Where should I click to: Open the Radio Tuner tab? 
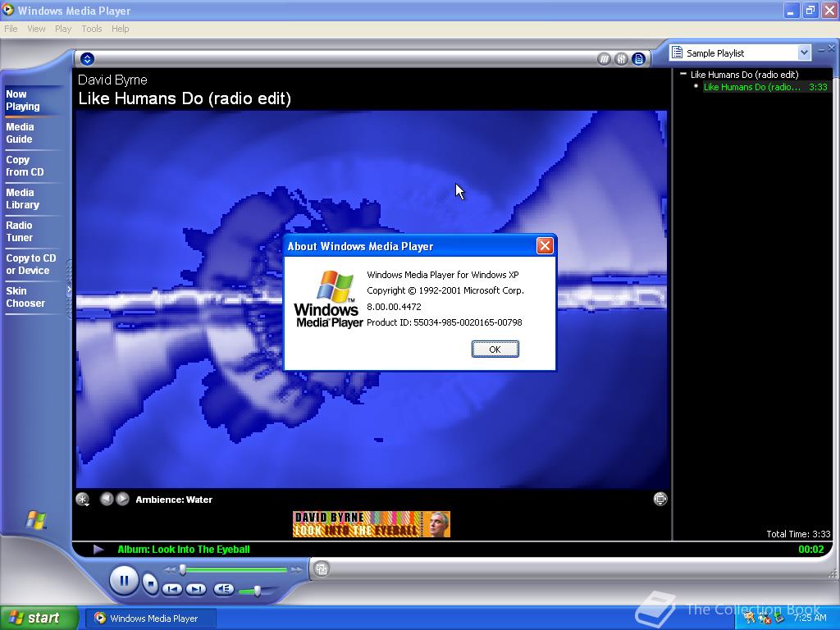click(x=20, y=231)
